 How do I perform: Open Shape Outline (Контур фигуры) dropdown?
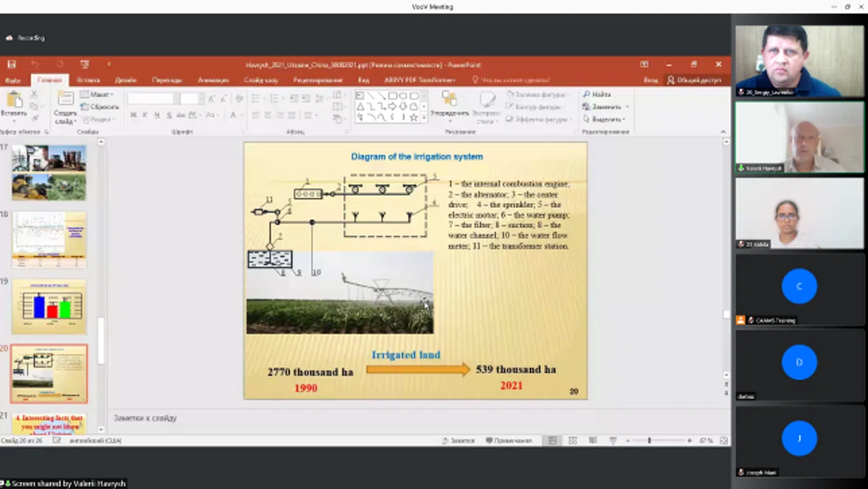click(537, 107)
